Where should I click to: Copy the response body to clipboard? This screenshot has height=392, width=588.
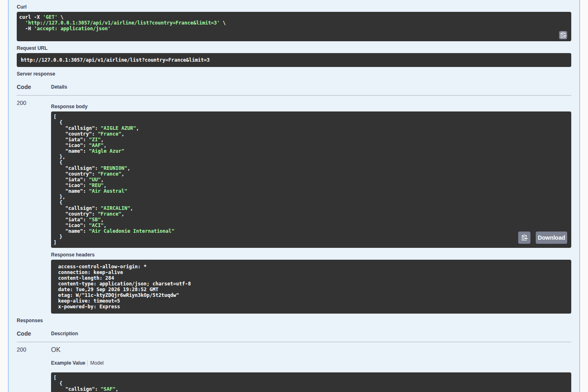(x=524, y=238)
